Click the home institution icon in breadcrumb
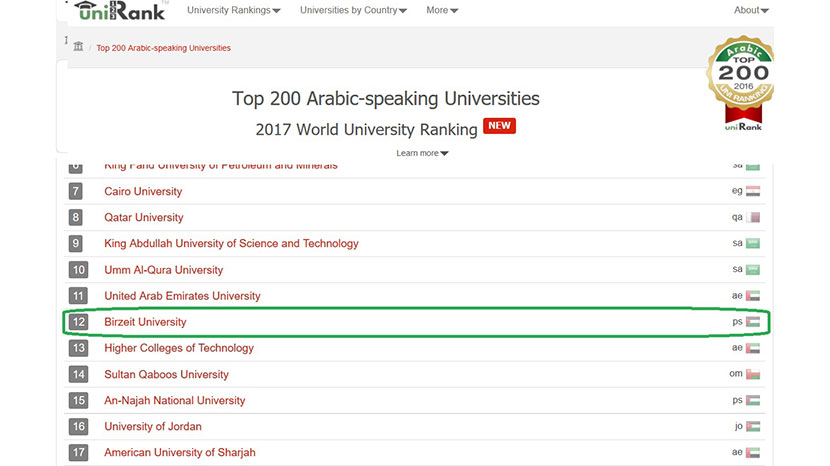This screenshot has width=830, height=466. coord(78,46)
